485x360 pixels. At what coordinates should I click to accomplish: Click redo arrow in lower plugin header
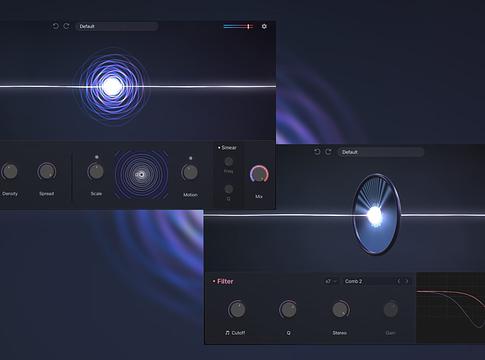coord(328,152)
